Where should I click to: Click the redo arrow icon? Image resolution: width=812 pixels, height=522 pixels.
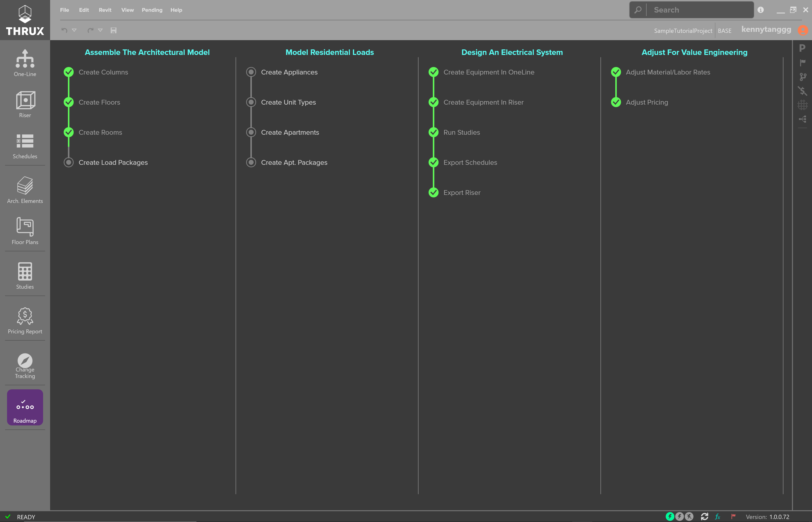point(90,30)
